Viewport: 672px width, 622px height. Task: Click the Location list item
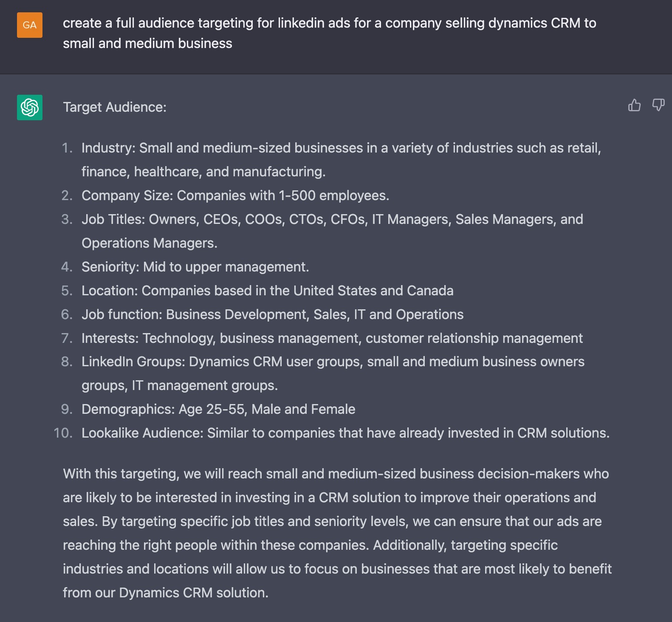point(267,291)
